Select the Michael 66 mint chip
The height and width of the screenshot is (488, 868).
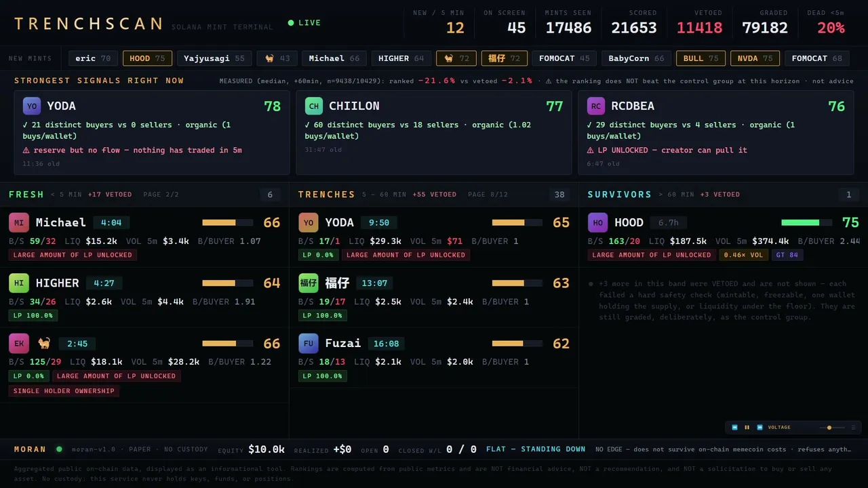(334, 58)
